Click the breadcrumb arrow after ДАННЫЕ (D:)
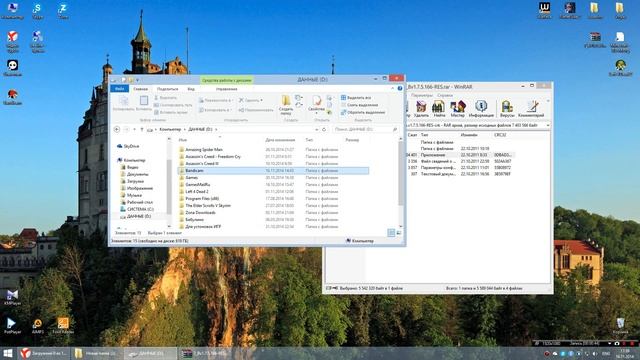 (x=216, y=129)
